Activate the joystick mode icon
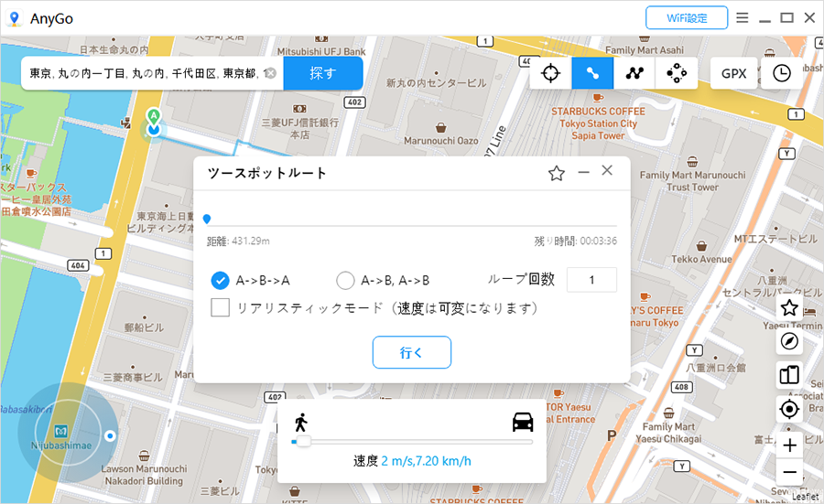 677,74
